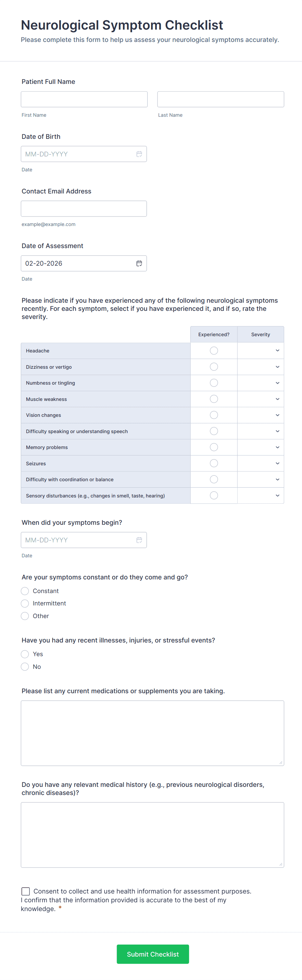Open the Memory problems severity dropdown
Viewport: 302px width, 980px height.
point(260,447)
